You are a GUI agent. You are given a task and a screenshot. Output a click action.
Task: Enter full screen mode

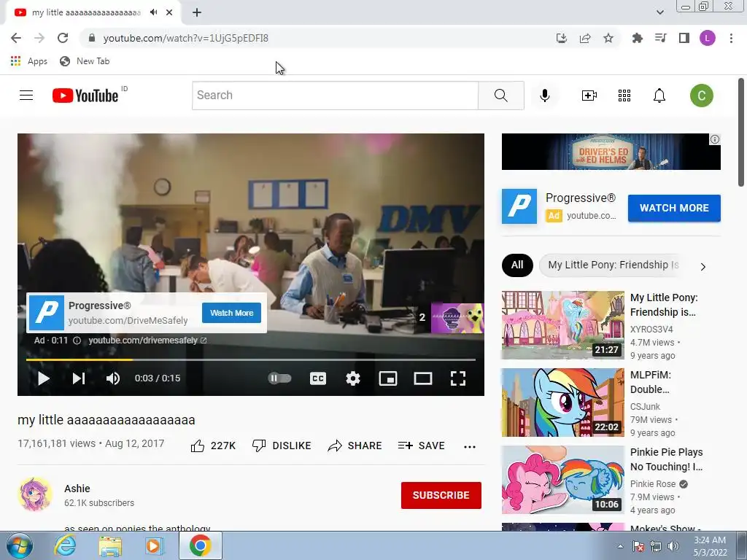[x=458, y=378]
